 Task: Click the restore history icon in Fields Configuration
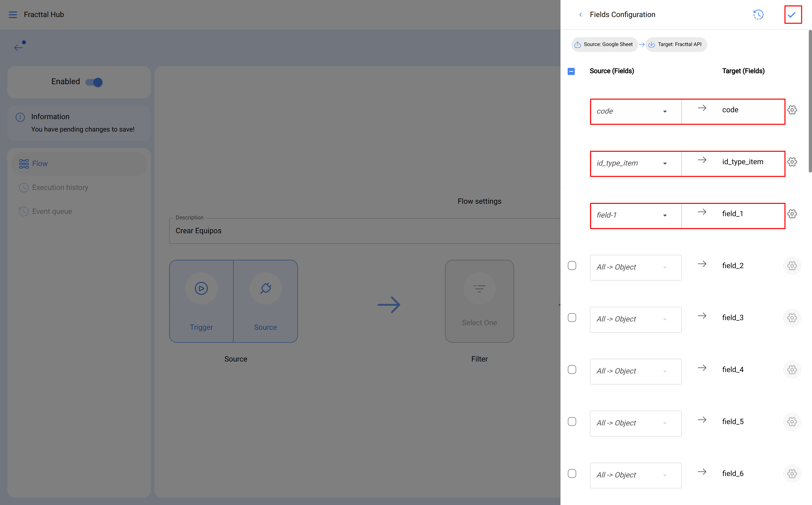click(758, 14)
